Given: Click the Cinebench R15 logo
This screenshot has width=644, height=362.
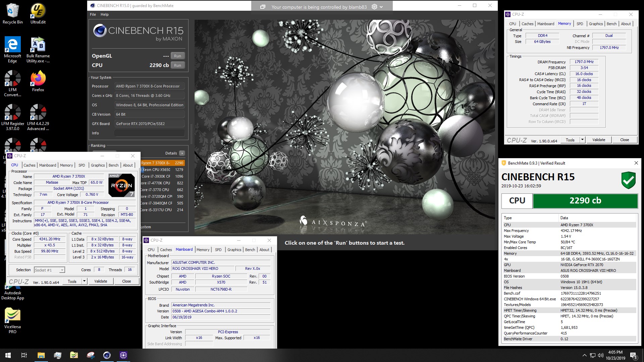Looking at the screenshot, I should click(x=139, y=33).
